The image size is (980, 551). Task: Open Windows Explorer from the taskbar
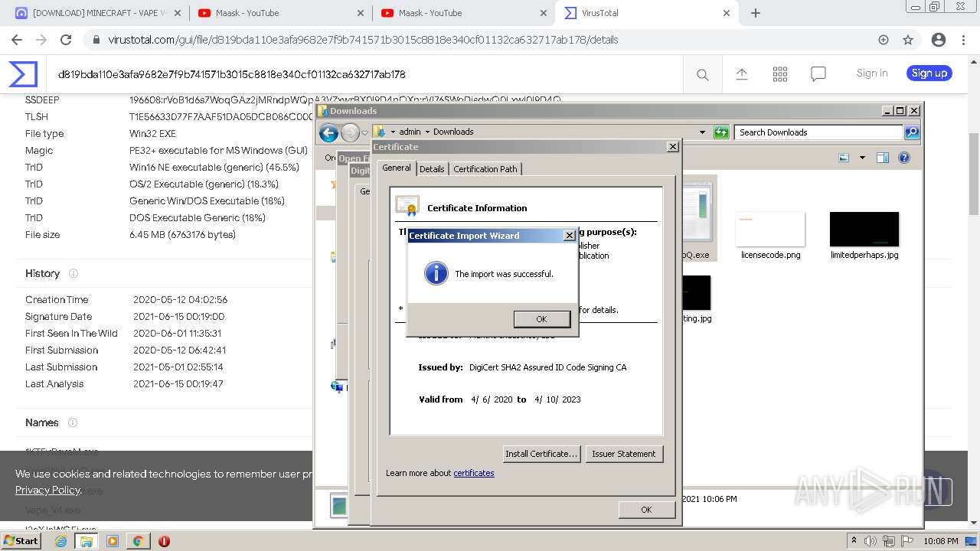pyautogui.click(x=87, y=541)
